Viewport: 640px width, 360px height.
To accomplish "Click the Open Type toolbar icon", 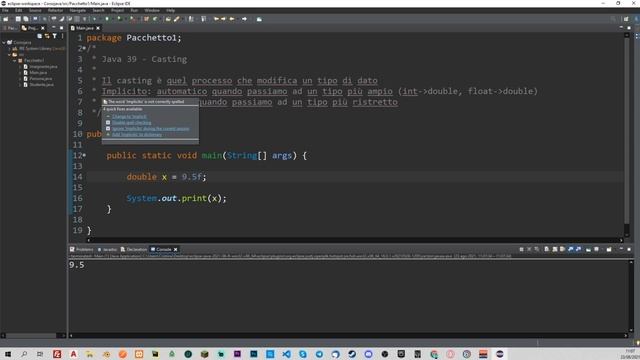I will point(168,19).
